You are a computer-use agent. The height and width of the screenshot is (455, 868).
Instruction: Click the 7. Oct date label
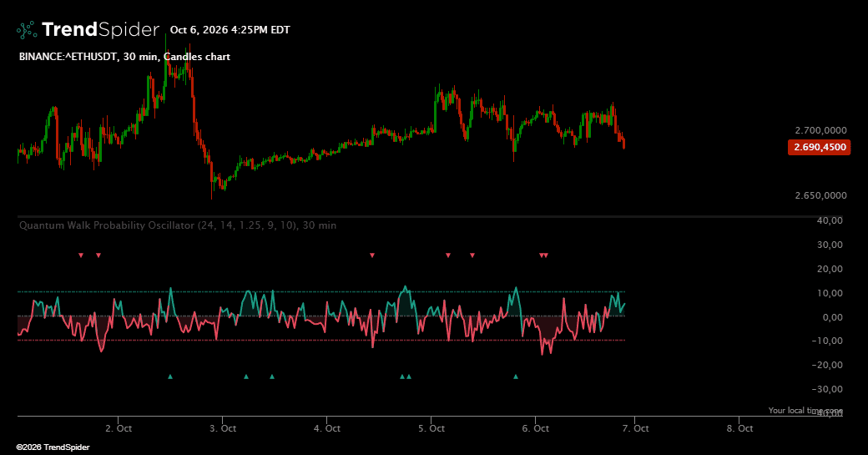coord(635,428)
